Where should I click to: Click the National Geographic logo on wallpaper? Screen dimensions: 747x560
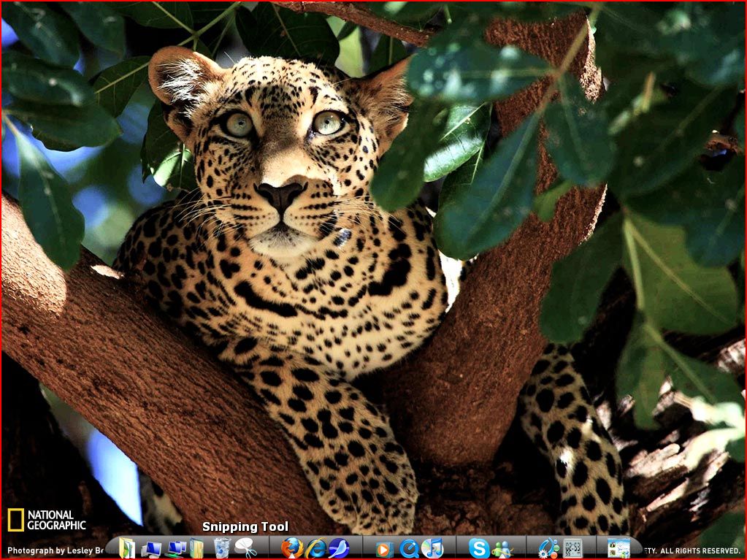pyautogui.click(x=47, y=520)
